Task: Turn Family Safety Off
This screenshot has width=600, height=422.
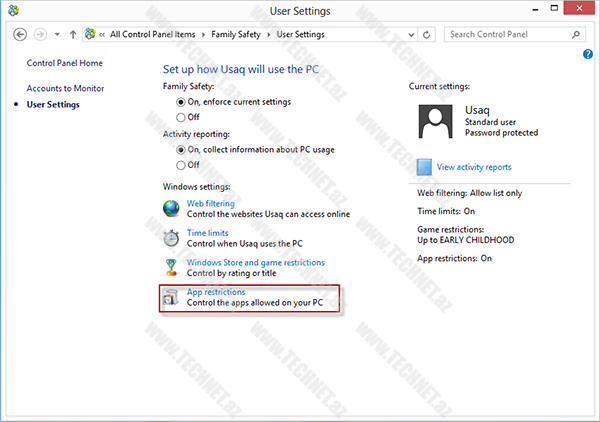Action: coord(181,116)
